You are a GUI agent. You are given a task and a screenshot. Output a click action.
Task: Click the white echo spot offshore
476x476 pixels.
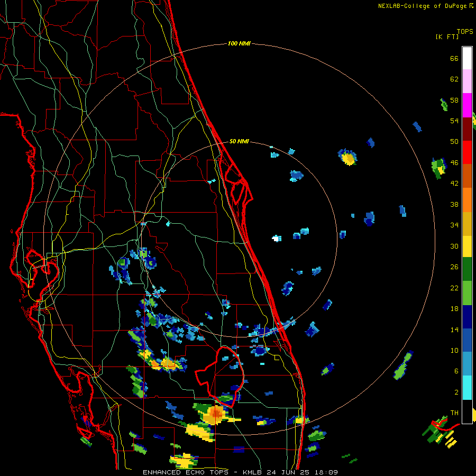coord(276,239)
